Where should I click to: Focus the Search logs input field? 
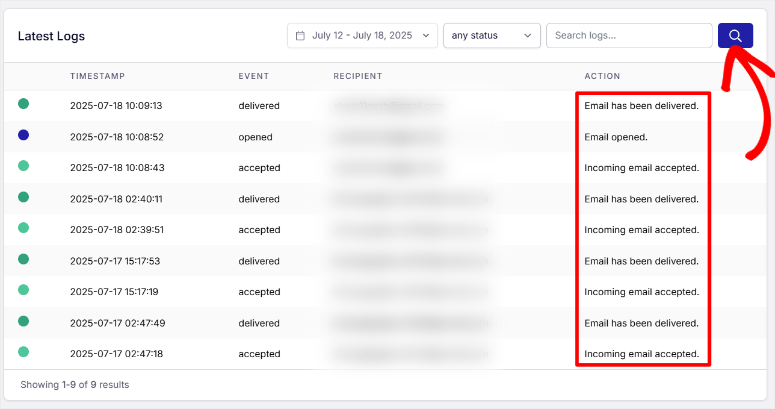(629, 36)
